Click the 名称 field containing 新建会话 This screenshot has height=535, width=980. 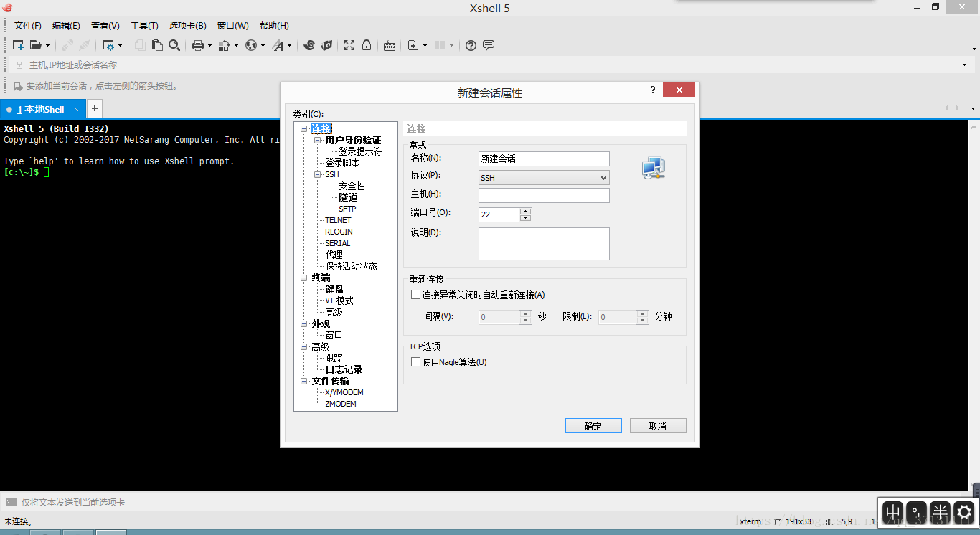[544, 158]
